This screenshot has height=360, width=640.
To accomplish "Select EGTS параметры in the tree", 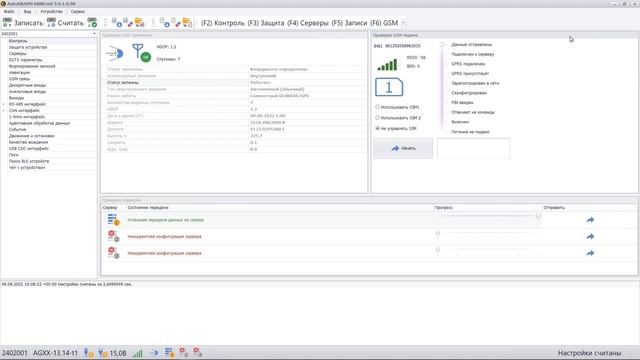I will click(x=25, y=60).
